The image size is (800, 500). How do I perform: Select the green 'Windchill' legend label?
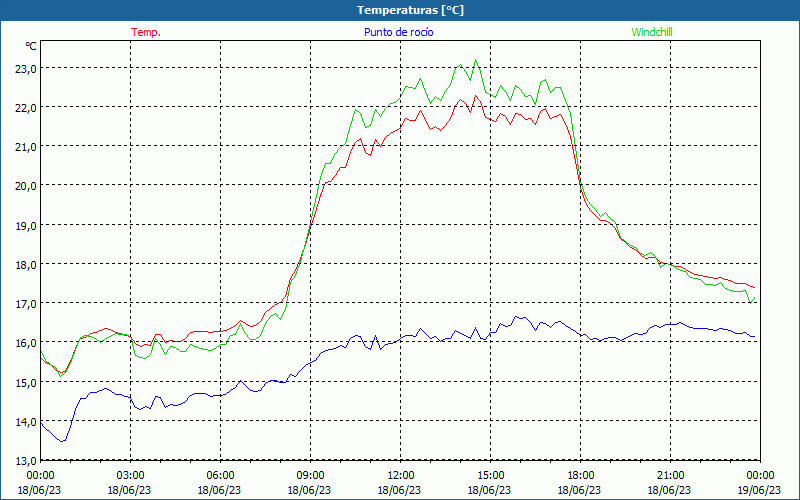(652, 32)
